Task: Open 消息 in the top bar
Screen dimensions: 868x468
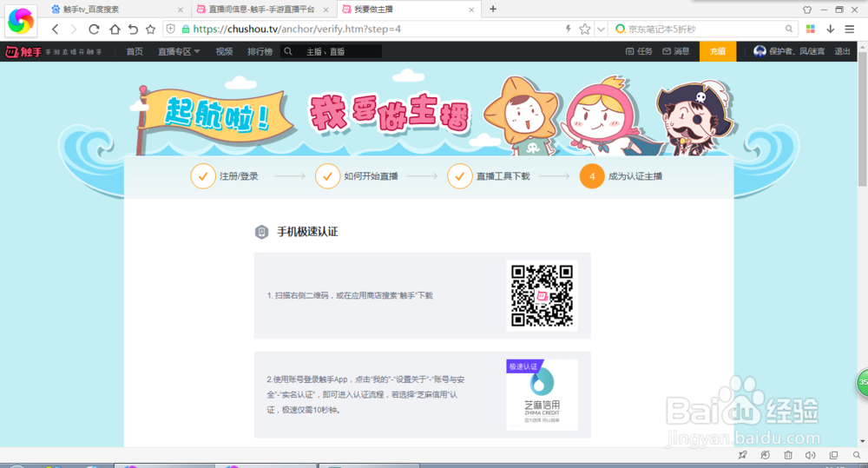Action: [676, 51]
